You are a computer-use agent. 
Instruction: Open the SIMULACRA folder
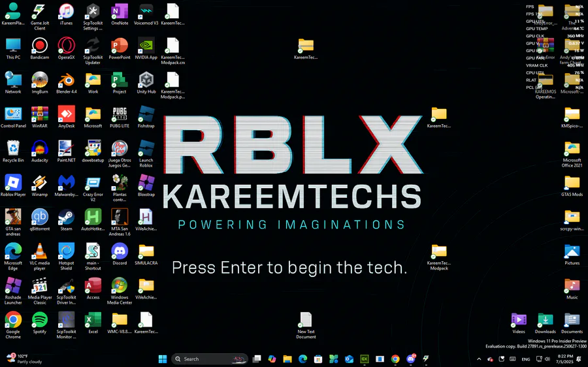146,254
